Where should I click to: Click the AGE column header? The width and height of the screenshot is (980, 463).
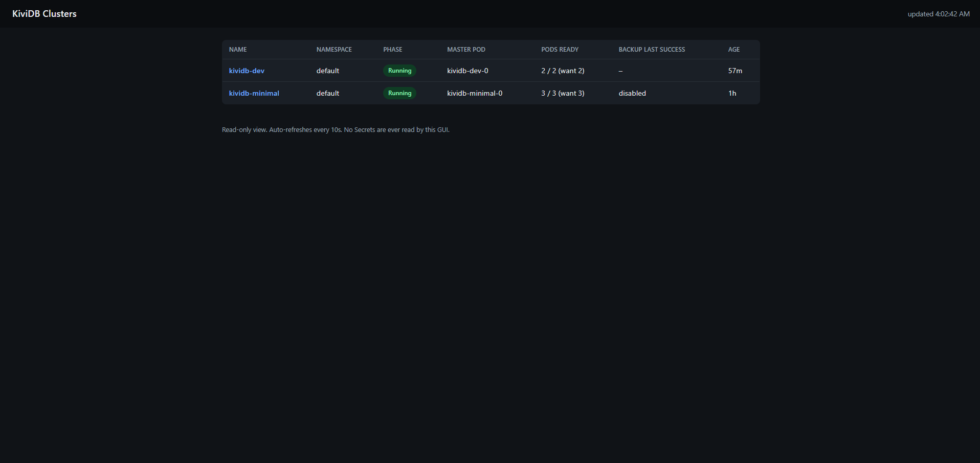pyautogui.click(x=734, y=50)
